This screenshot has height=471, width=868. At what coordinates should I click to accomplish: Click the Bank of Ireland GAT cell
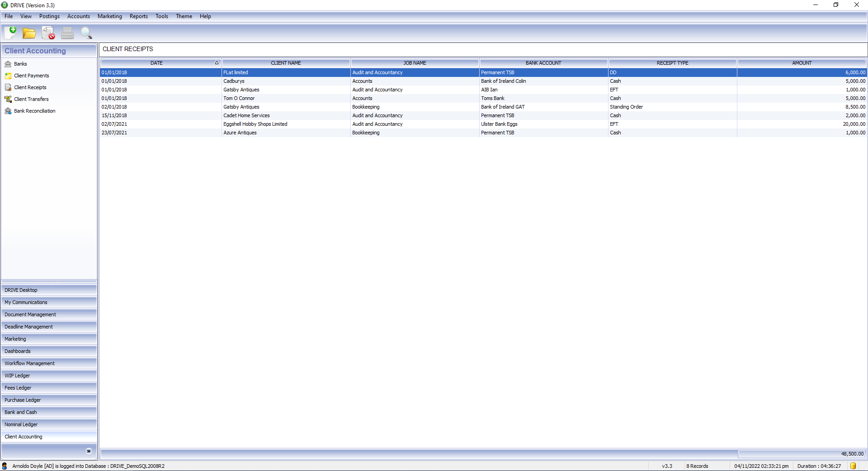pyautogui.click(x=543, y=107)
